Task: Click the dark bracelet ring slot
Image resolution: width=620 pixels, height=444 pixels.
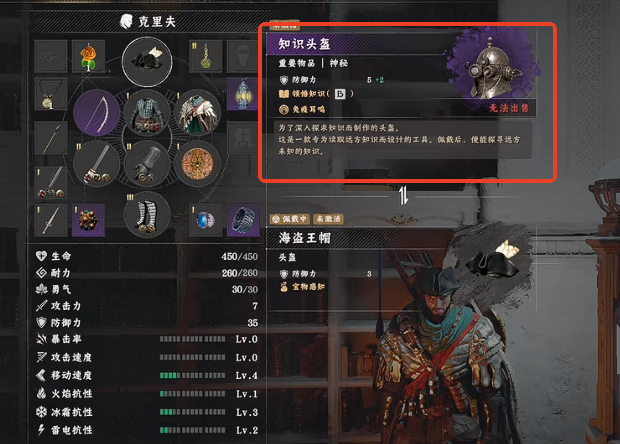Action: click(244, 220)
